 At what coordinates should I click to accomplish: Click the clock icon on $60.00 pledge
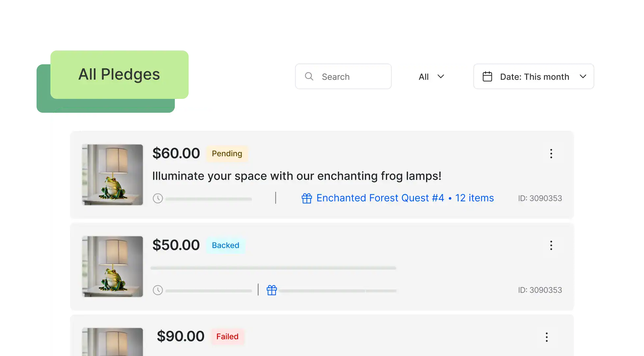(158, 198)
